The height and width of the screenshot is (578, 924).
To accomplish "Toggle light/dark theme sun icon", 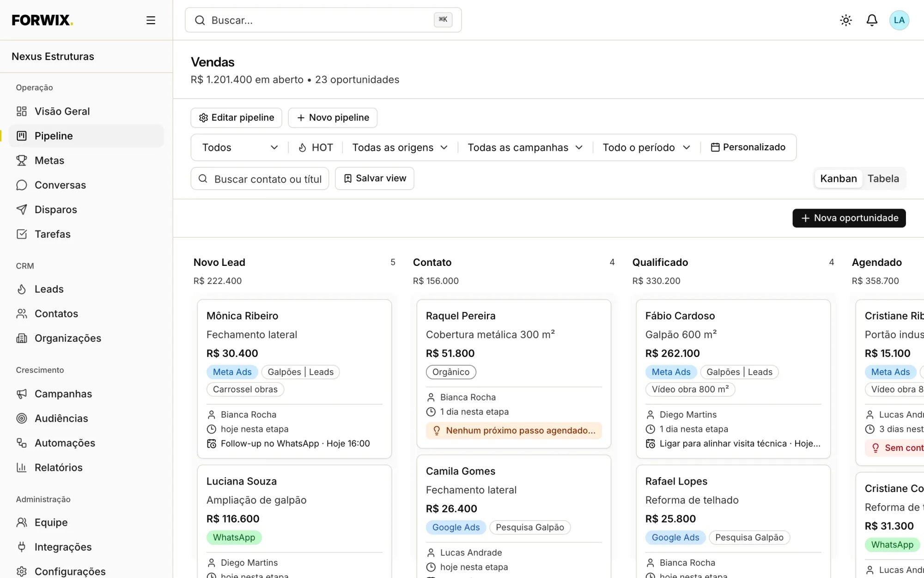I will click(x=846, y=20).
